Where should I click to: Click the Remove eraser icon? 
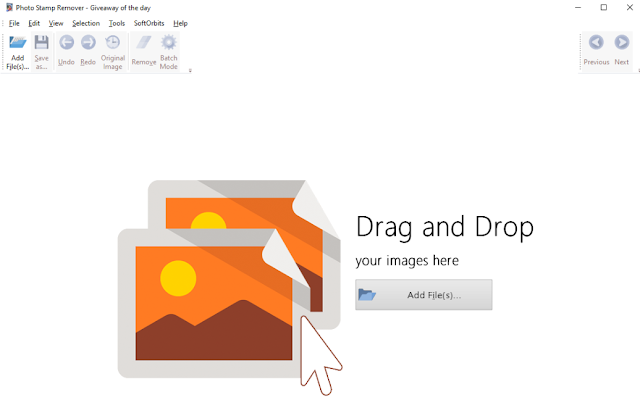pos(144,42)
